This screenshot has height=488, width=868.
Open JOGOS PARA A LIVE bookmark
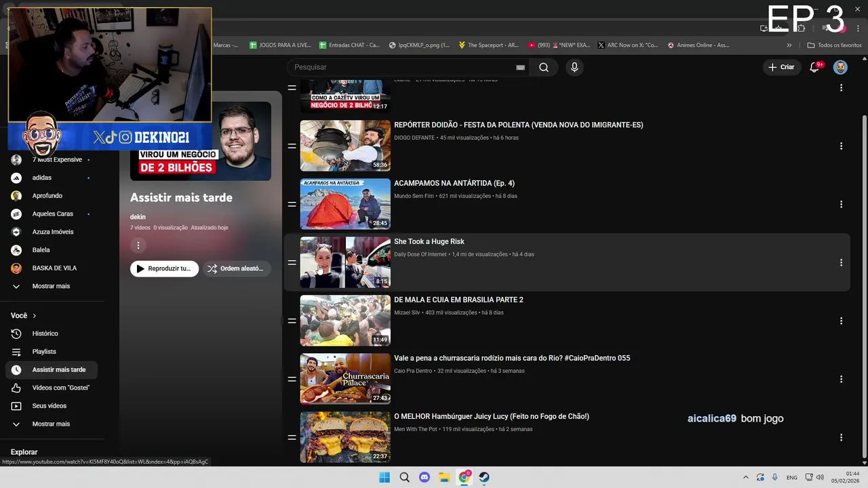[280, 45]
